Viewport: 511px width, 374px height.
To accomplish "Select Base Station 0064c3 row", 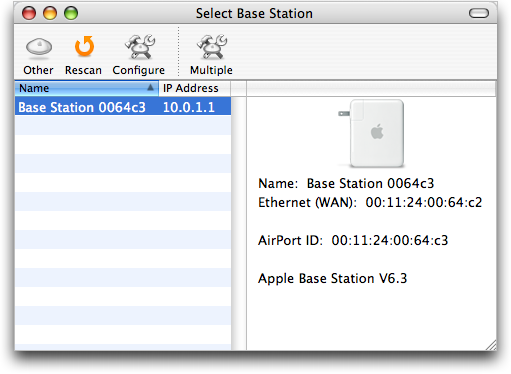I will point(123,107).
